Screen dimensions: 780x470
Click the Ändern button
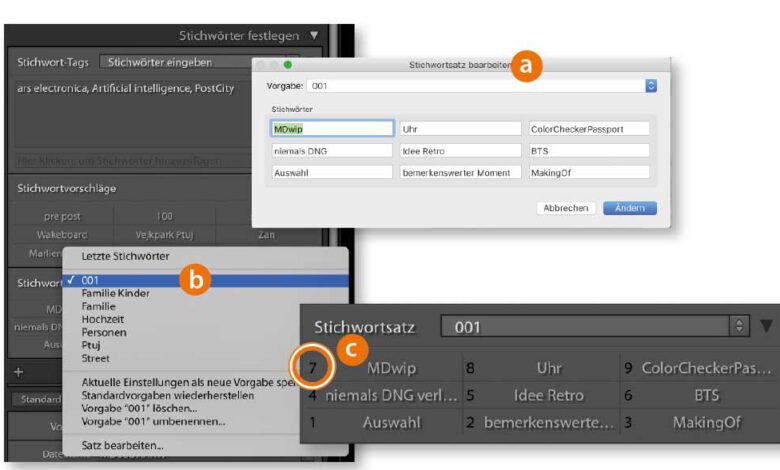[x=630, y=208]
